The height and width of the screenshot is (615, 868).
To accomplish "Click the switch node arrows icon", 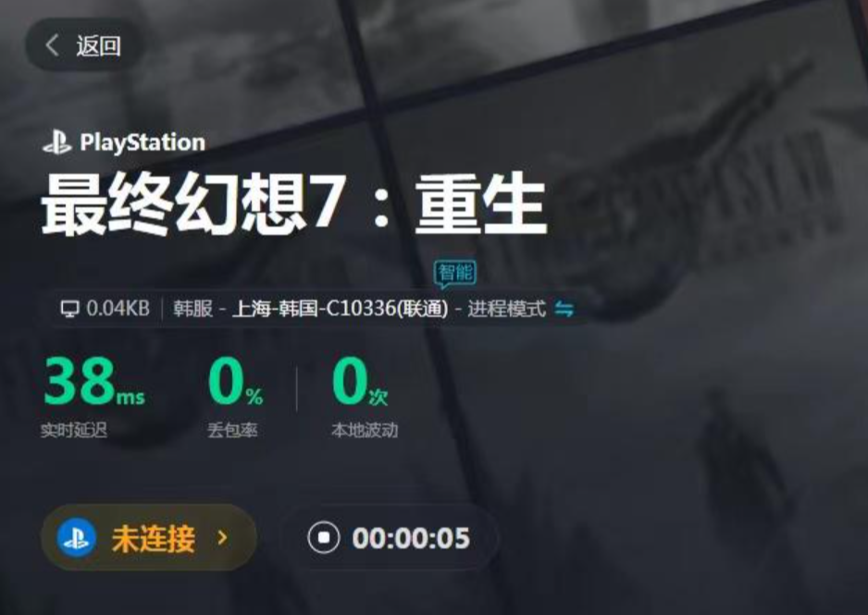I will tap(564, 309).
